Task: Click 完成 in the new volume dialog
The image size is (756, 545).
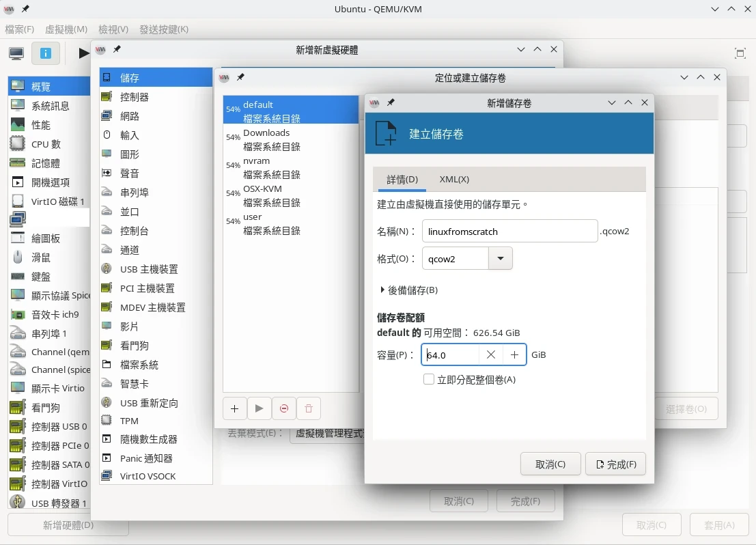Action: click(x=615, y=464)
